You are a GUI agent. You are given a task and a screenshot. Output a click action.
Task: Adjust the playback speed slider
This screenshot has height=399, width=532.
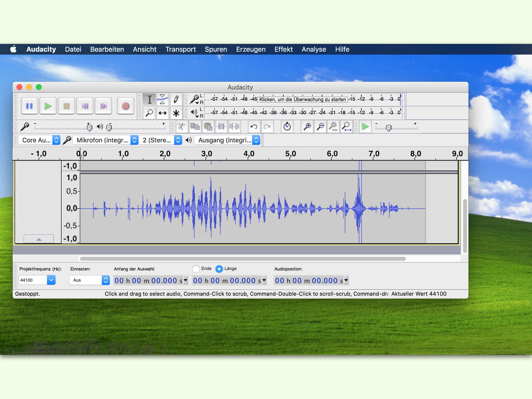pyautogui.click(x=388, y=128)
